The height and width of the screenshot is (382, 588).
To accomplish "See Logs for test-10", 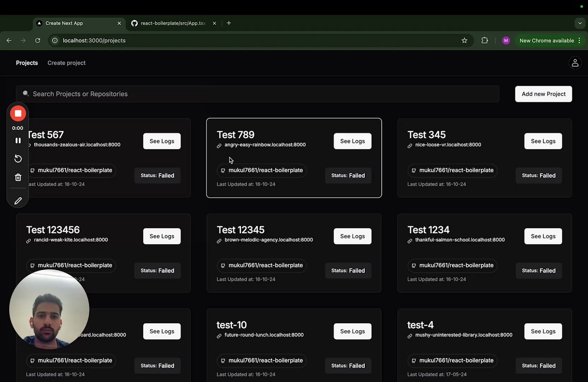I will pos(352,331).
